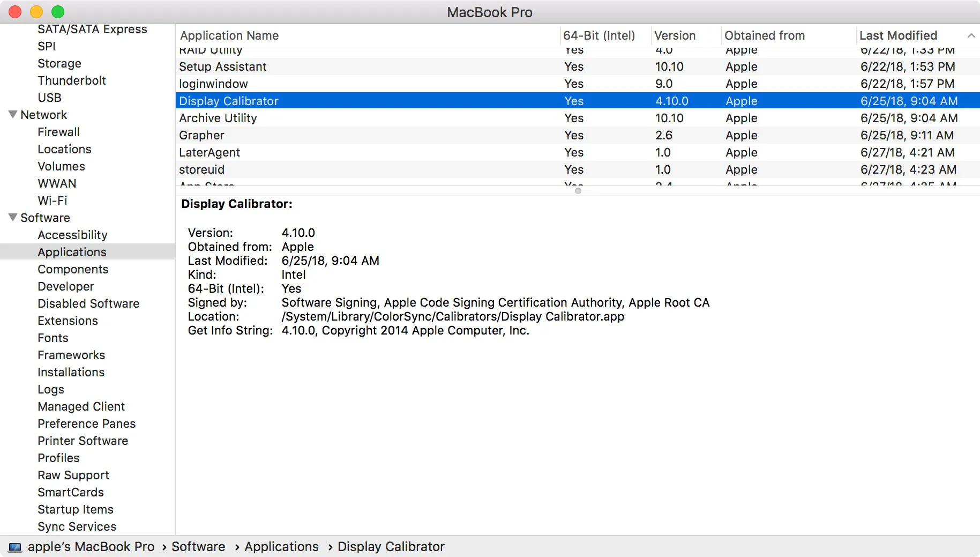Click the MacBook Pro computer icon in path bar

[15, 547]
